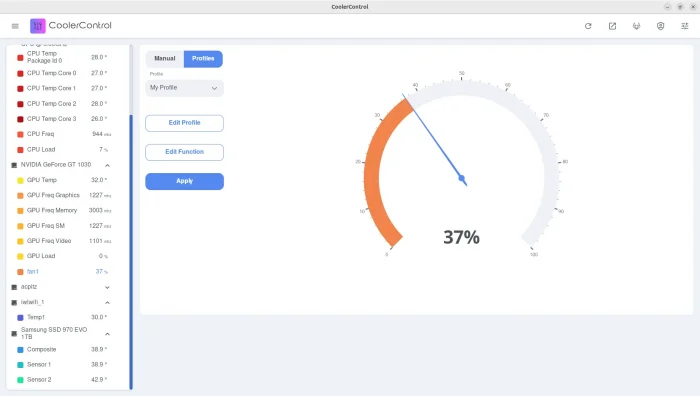700x396 pixels.
Task: Click Samsung SSD 970 EVO device icon
Action: 14,333
